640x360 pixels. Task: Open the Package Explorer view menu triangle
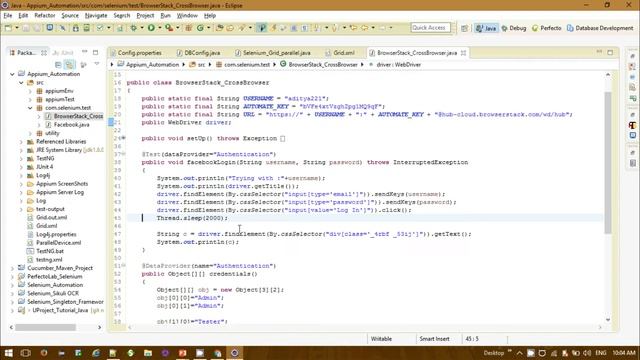[97, 64]
